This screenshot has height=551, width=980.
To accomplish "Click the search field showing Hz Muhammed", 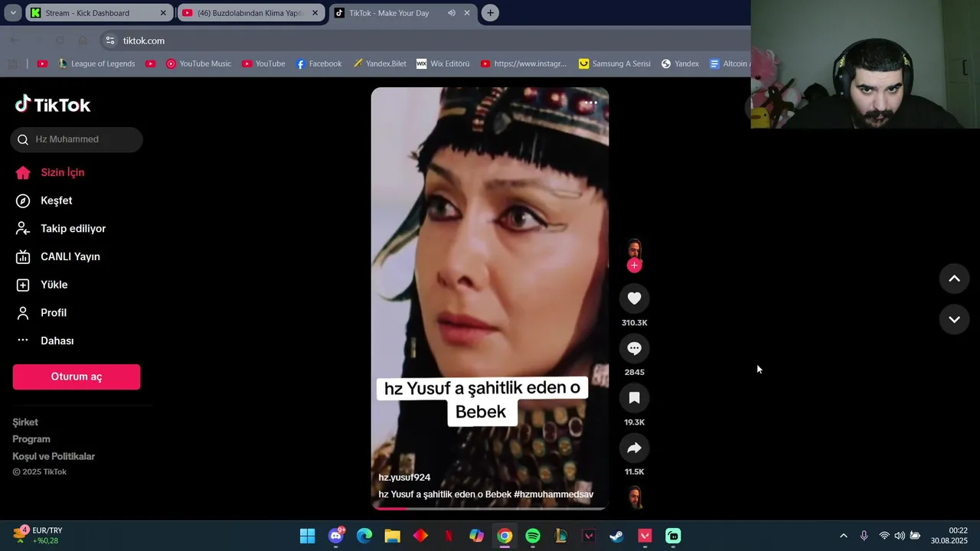I will [77, 139].
